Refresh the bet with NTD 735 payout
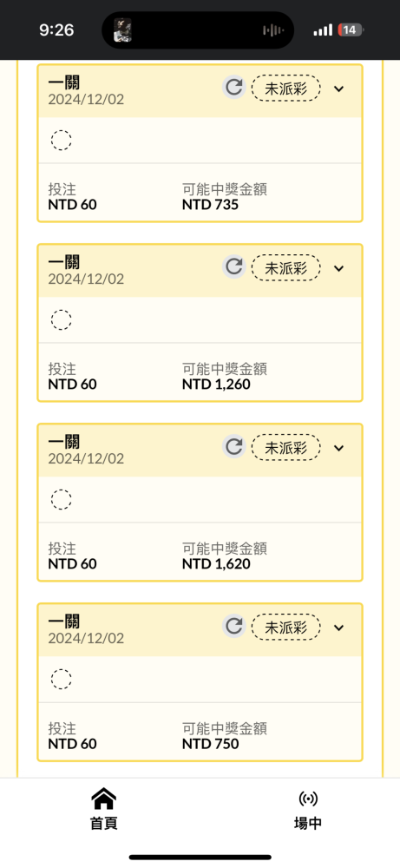Screen dimensions: 400x868 [x=234, y=88]
